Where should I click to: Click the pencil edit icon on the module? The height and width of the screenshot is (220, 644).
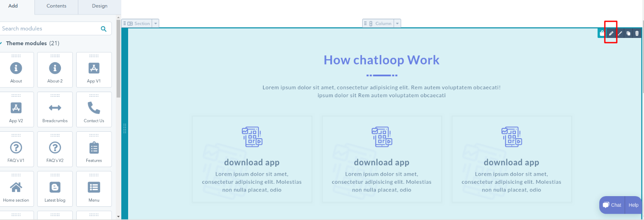pyautogui.click(x=611, y=33)
